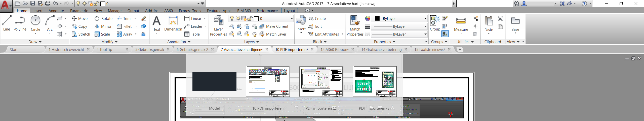Open the Dimension tool
644x121 pixels.
(x=173, y=23)
